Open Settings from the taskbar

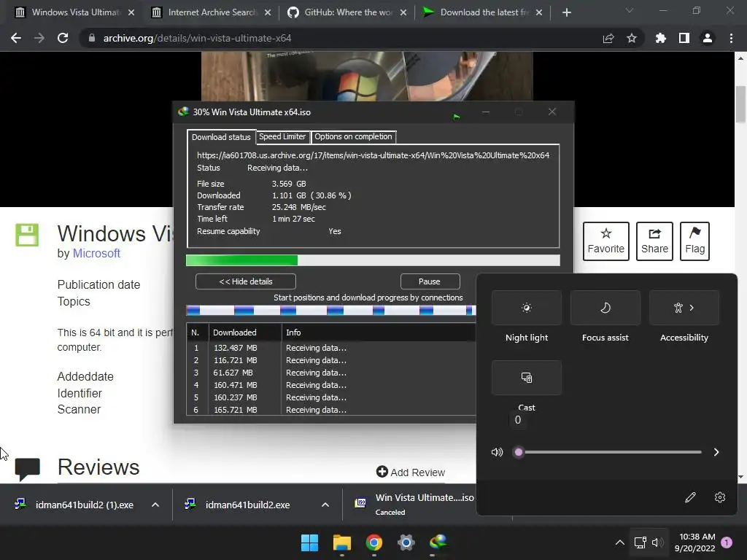coord(406,542)
